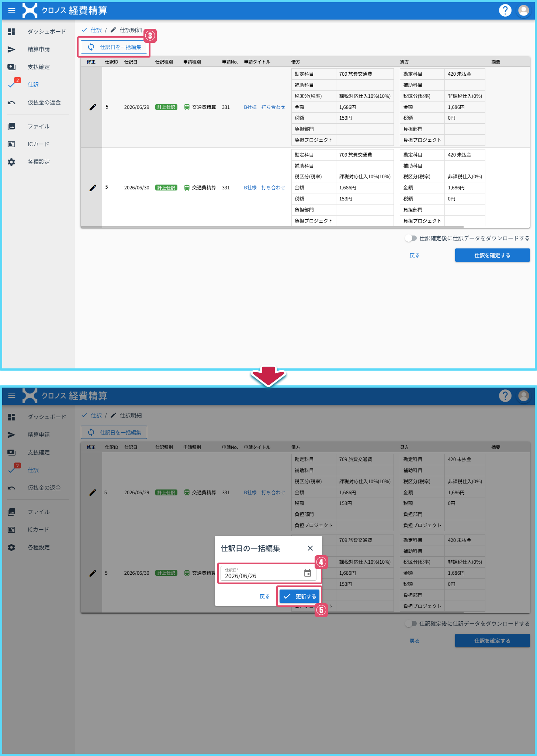Click the pencil icon for 2026/06/29 journal

point(93,107)
